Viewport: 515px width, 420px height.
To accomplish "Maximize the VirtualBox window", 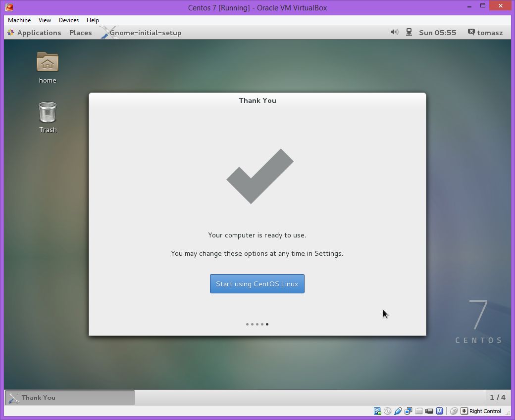I will pyautogui.click(x=483, y=6).
